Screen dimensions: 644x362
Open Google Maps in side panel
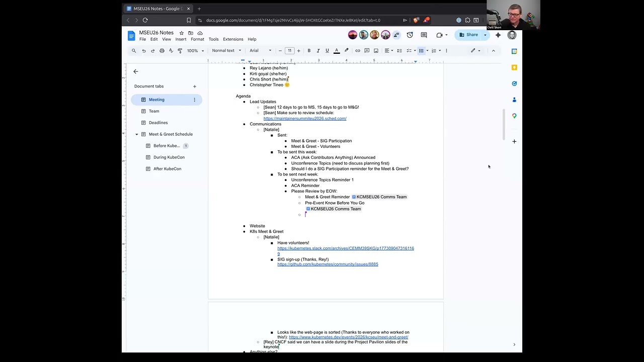514,116
